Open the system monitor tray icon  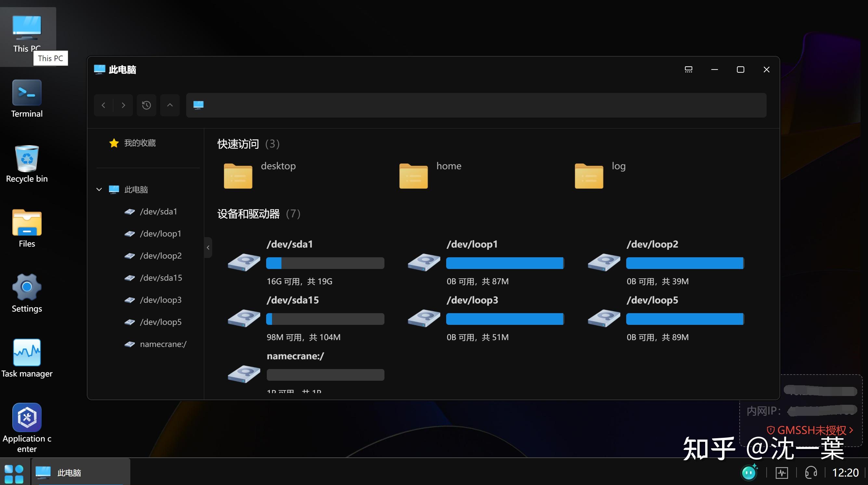pos(782,473)
